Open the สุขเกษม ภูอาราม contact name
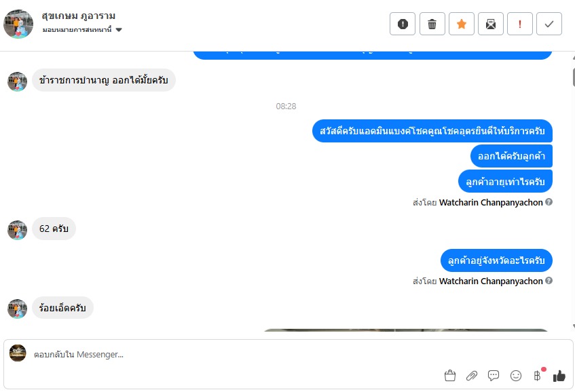The height and width of the screenshot is (392, 575). pyautogui.click(x=79, y=16)
